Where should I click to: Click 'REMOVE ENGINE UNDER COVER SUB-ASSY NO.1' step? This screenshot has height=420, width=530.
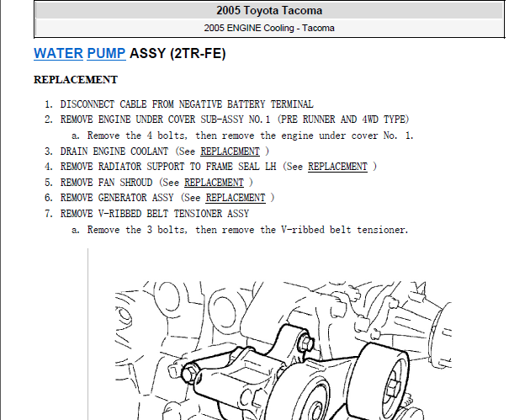tap(235, 120)
